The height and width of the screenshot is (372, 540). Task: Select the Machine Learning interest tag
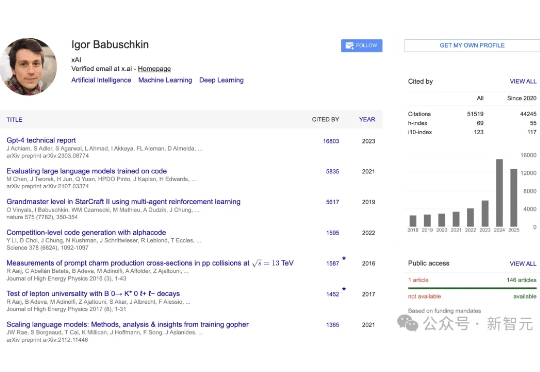[165, 80]
